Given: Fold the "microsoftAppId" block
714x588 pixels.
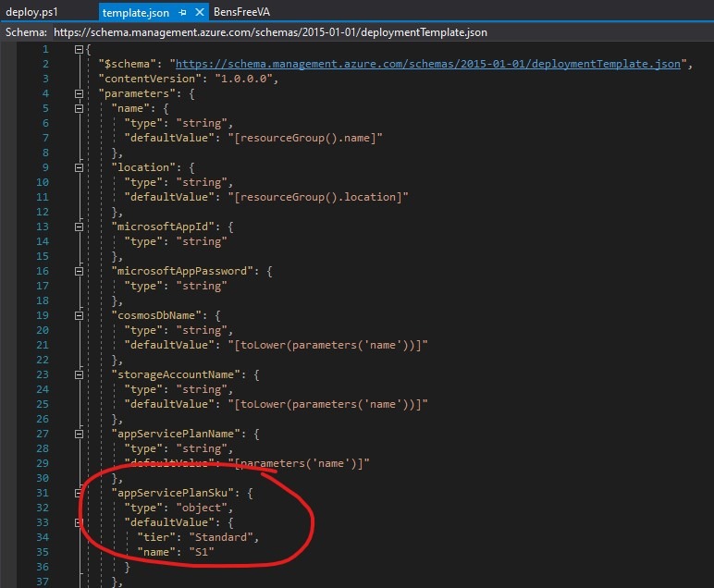Looking at the screenshot, I should pyautogui.click(x=79, y=227).
